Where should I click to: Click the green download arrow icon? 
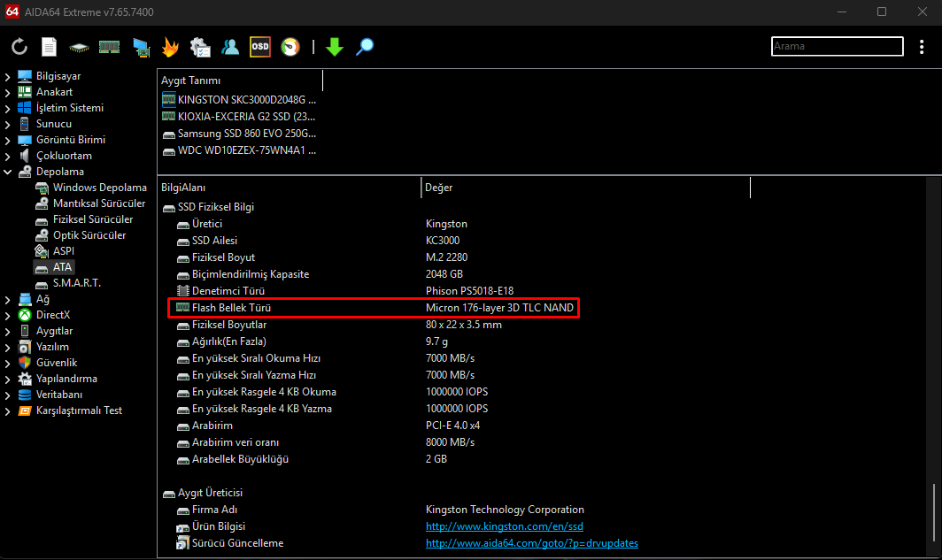pyautogui.click(x=335, y=47)
